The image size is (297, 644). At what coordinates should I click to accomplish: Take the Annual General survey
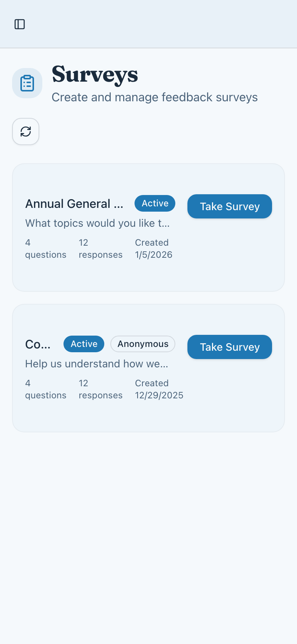click(229, 206)
